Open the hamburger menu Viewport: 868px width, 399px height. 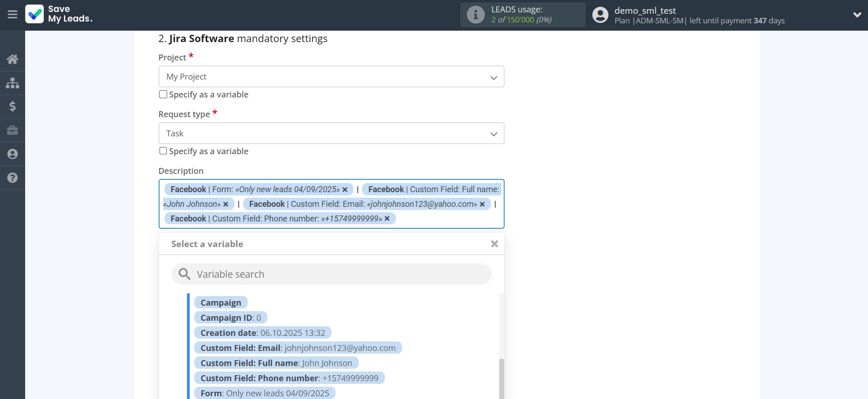coord(12,15)
